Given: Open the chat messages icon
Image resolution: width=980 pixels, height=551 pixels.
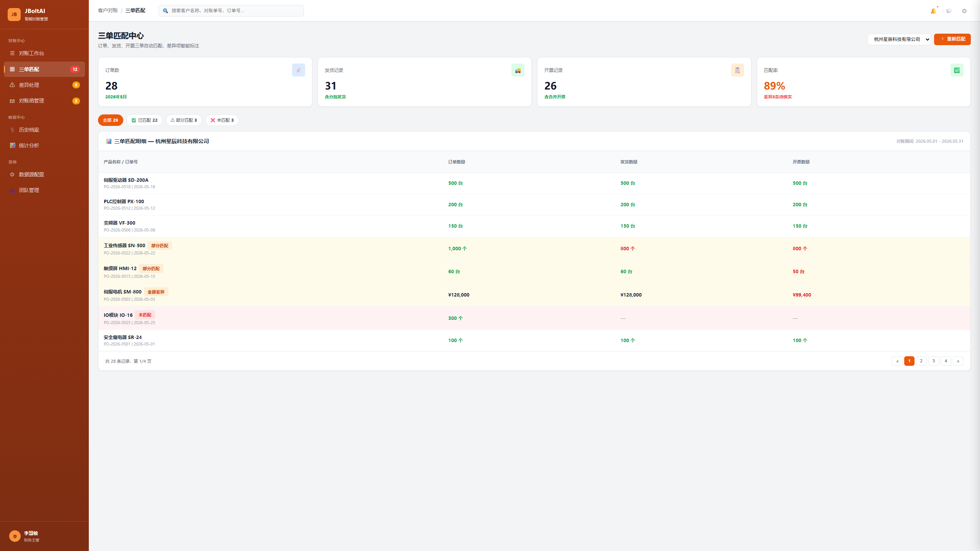Looking at the screenshot, I should (x=949, y=11).
